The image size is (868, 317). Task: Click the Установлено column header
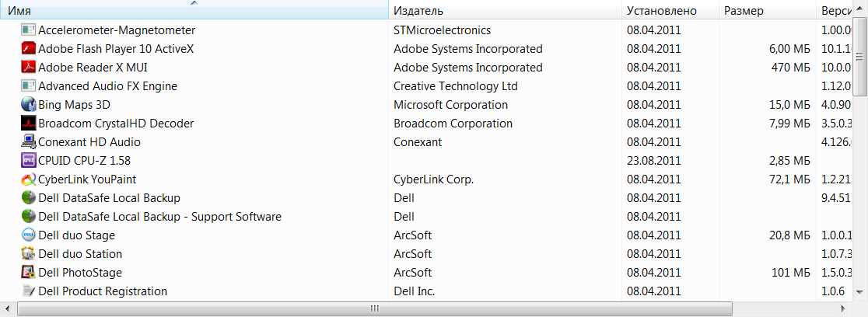point(669,11)
